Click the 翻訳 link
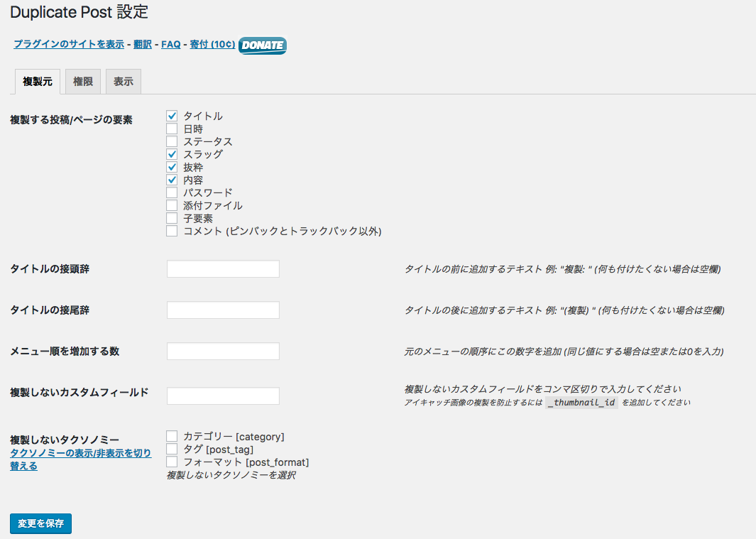Image resolution: width=756 pixels, height=539 pixels. [143, 44]
